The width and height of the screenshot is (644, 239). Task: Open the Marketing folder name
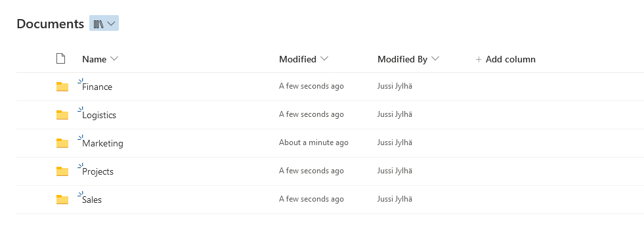click(x=102, y=143)
